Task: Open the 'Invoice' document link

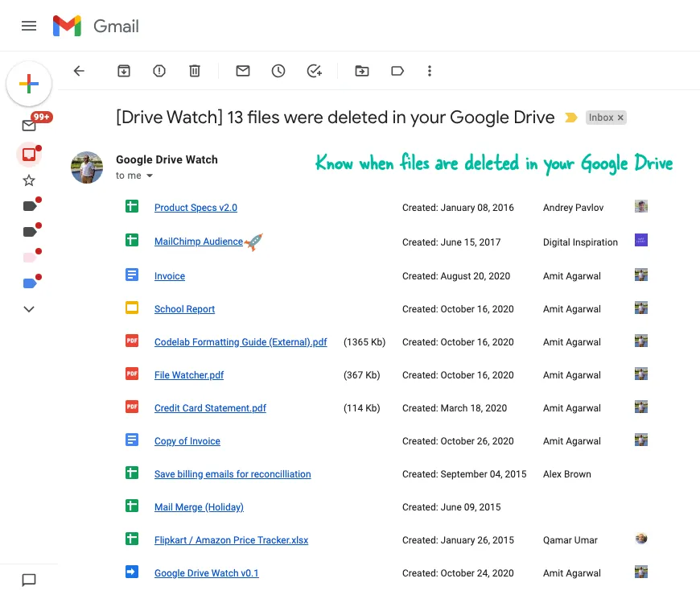Action: (169, 276)
